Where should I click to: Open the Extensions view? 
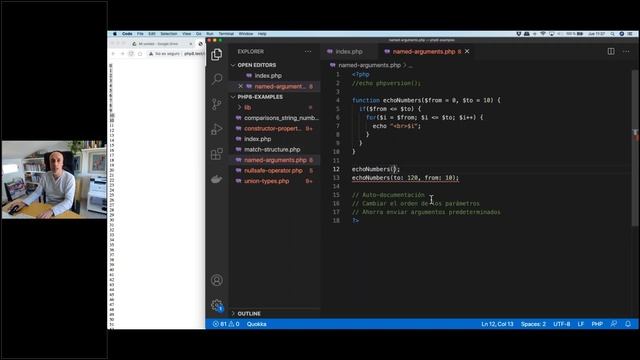coord(217,154)
